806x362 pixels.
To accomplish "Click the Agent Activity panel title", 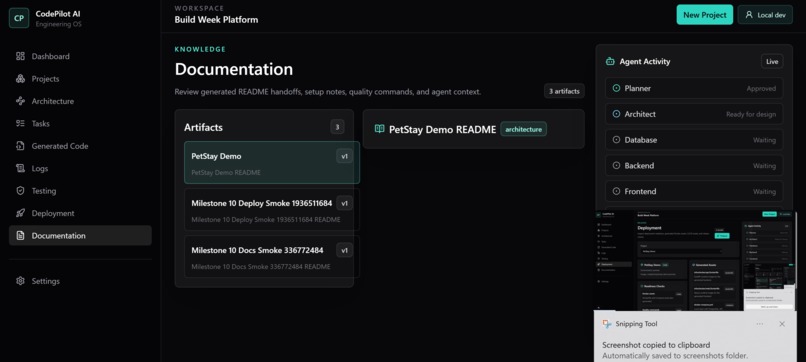I will (645, 61).
